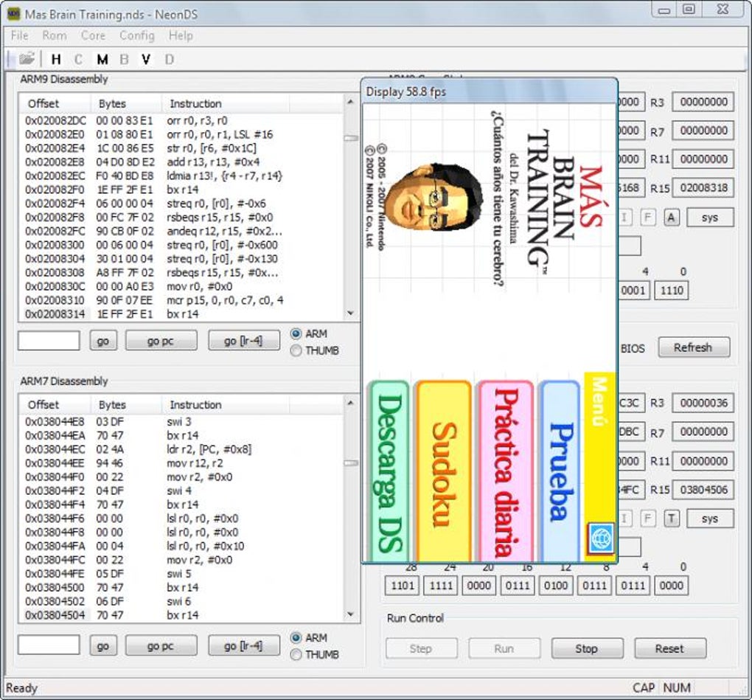Click the ARM9 sys mode button
Image resolution: width=752 pixels, height=700 pixels.
[710, 218]
